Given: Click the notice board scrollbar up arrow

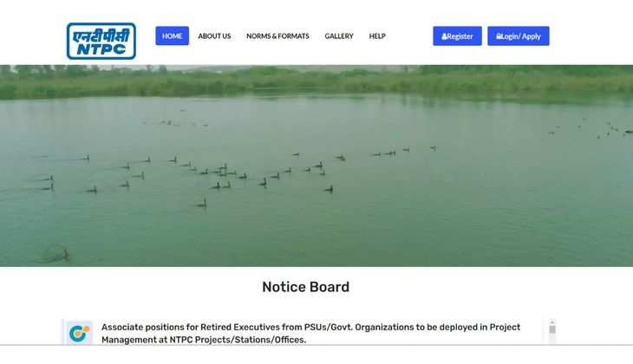Looking at the screenshot, I should [x=552, y=322].
